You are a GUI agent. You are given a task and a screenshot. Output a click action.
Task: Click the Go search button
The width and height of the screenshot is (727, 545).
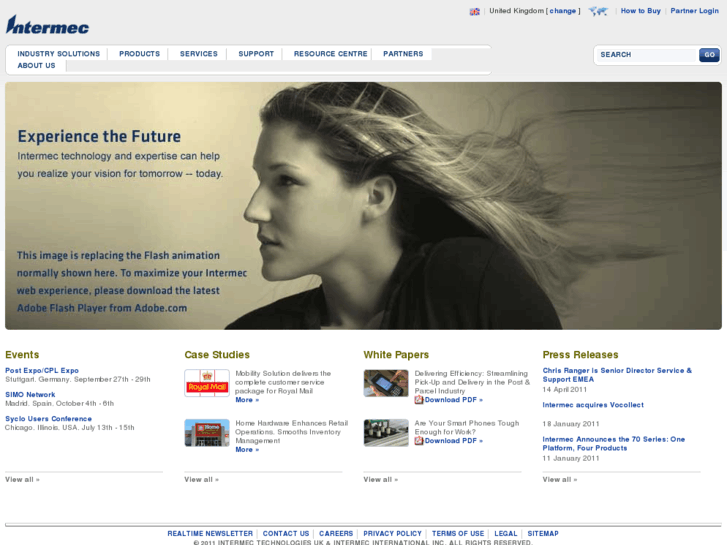tap(709, 55)
